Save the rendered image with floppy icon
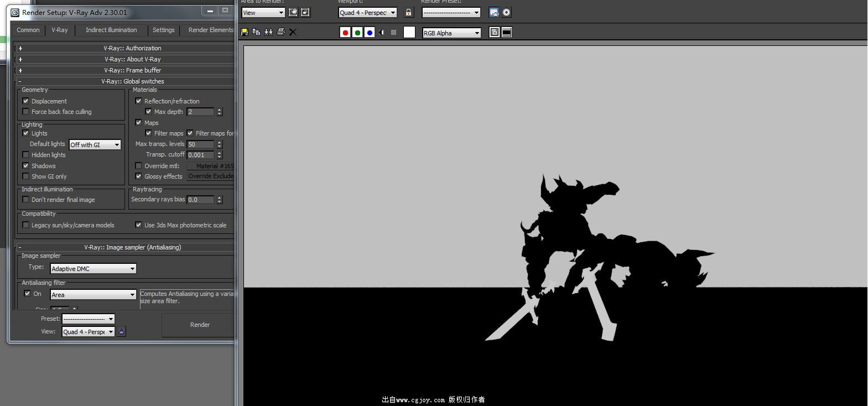The image size is (868, 406). pos(244,33)
